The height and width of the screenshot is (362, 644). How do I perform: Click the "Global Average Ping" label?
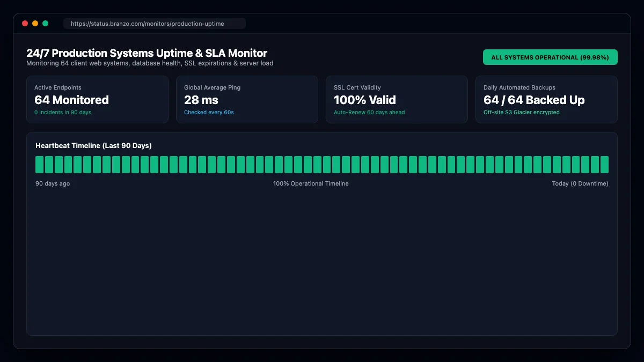click(x=213, y=87)
